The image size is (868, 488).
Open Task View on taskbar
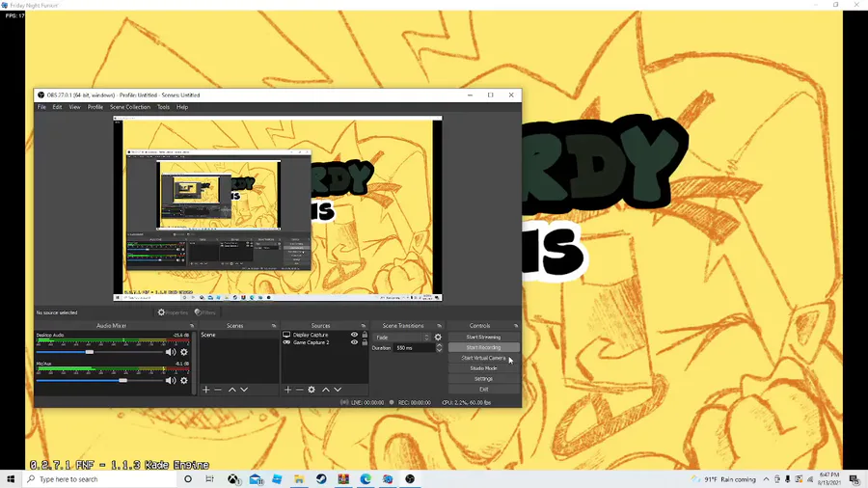pos(209,479)
